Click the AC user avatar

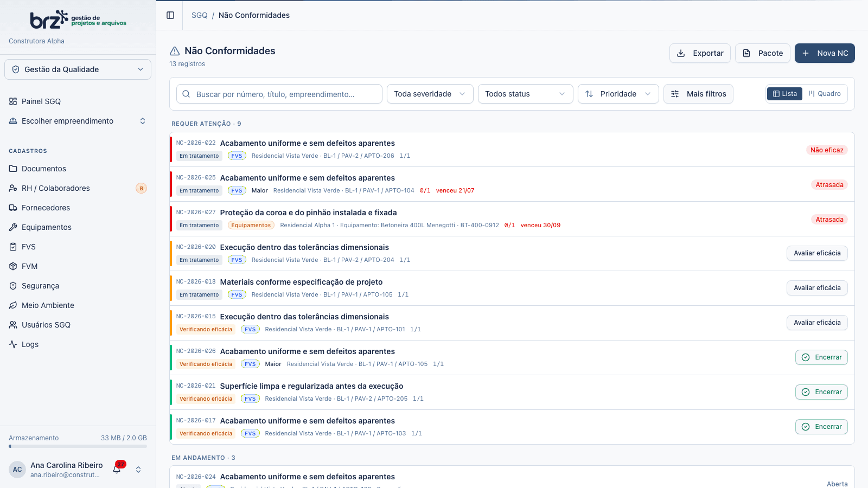[x=17, y=470]
